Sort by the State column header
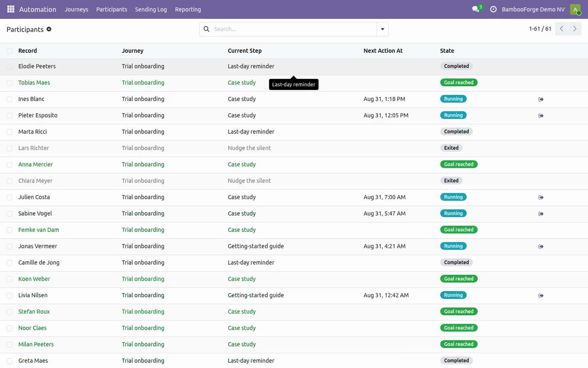 tap(447, 51)
